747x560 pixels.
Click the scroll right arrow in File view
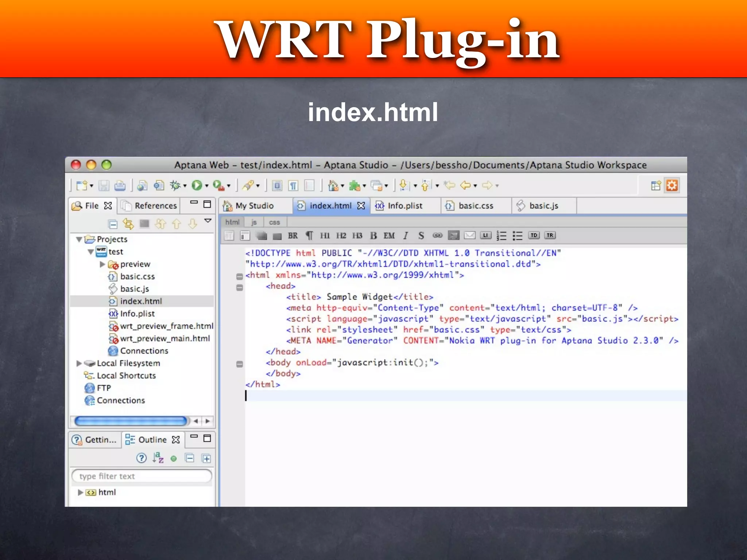coord(208,421)
